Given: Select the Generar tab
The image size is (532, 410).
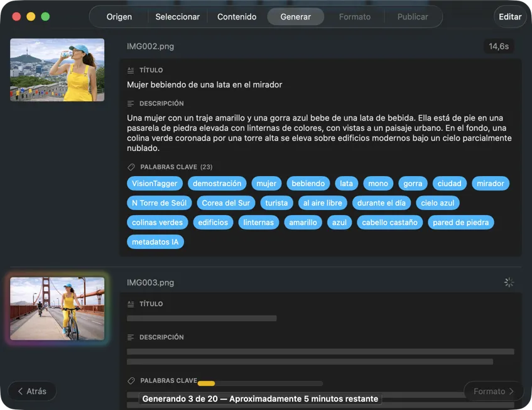Looking at the screenshot, I should [295, 17].
